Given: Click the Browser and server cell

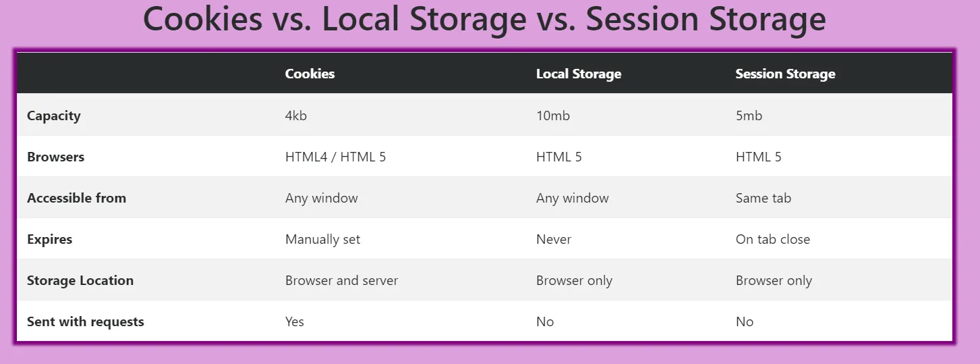Looking at the screenshot, I should [341, 280].
